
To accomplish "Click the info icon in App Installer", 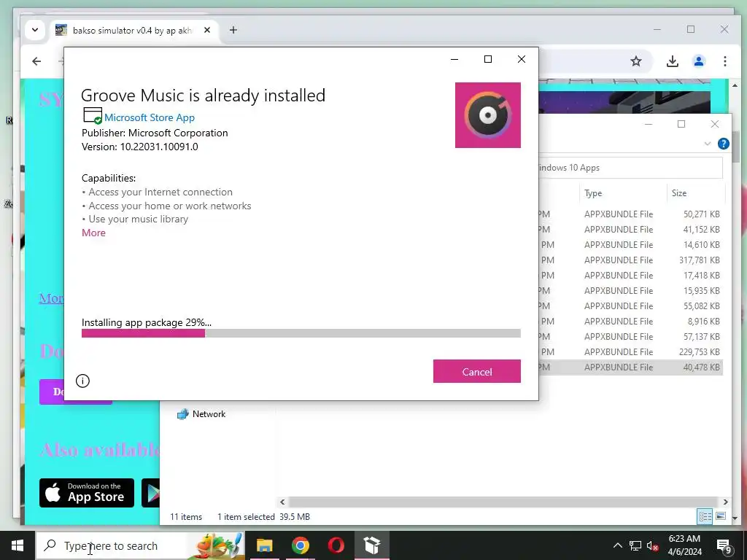I will pos(82,381).
